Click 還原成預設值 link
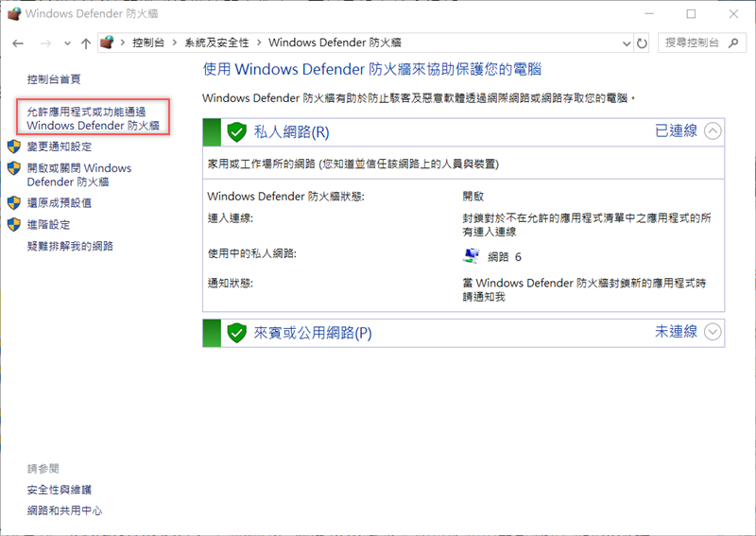 click(60, 202)
